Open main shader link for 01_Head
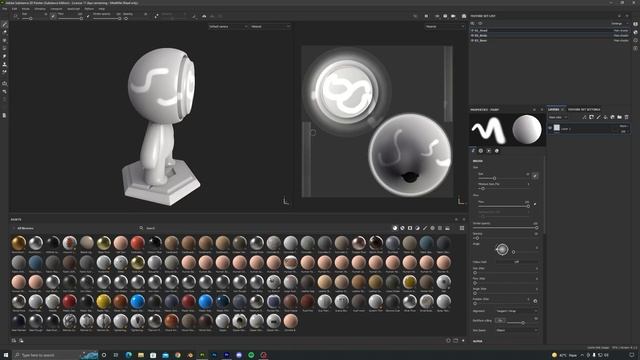This screenshot has height=360, width=640. tap(621, 31)
